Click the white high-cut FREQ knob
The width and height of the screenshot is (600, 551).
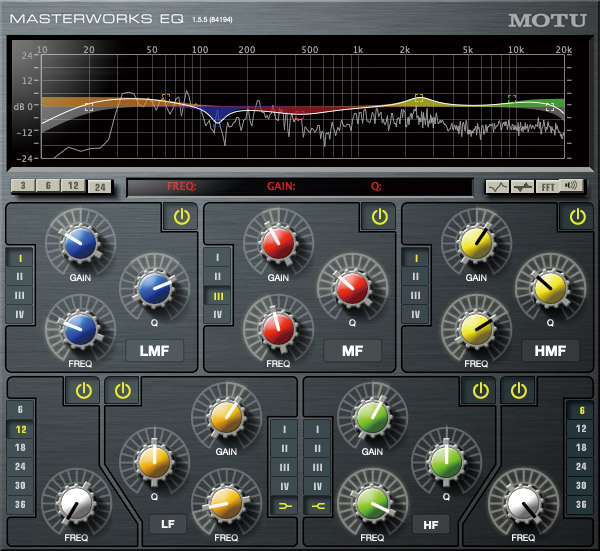click(523, 504)
